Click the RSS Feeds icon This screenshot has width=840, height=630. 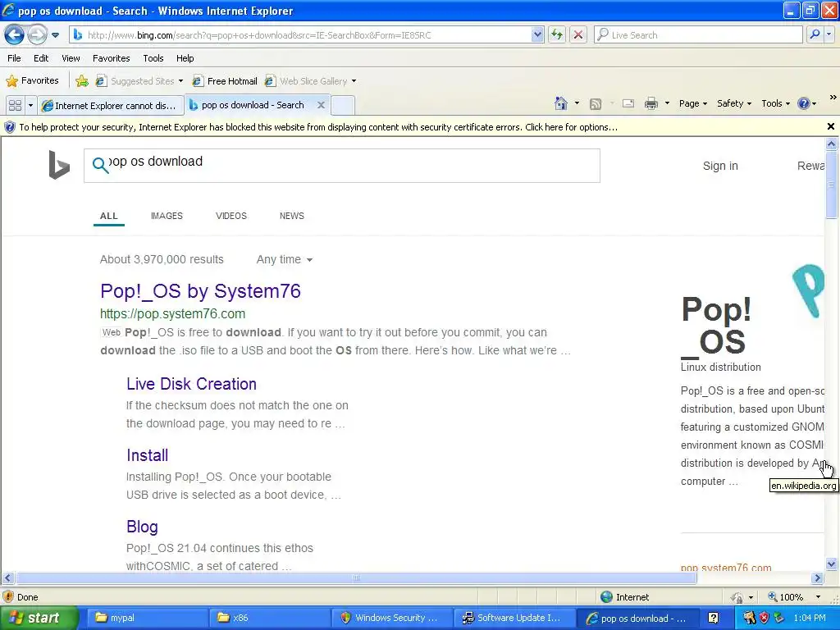596,104
